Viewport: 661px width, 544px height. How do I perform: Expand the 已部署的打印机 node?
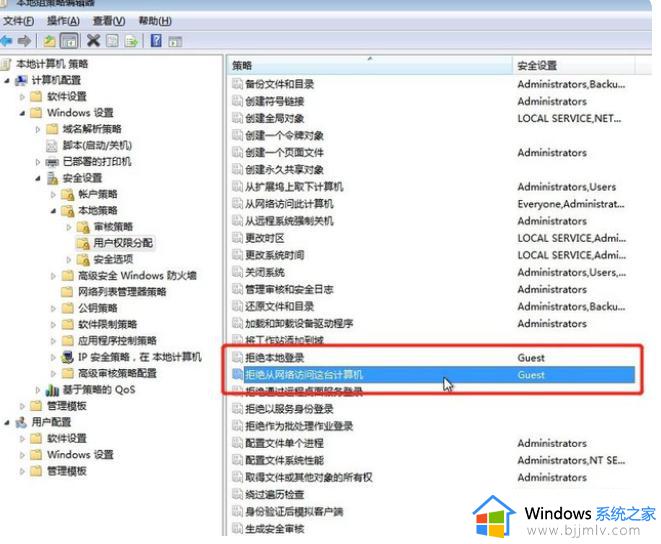[38, 162]
